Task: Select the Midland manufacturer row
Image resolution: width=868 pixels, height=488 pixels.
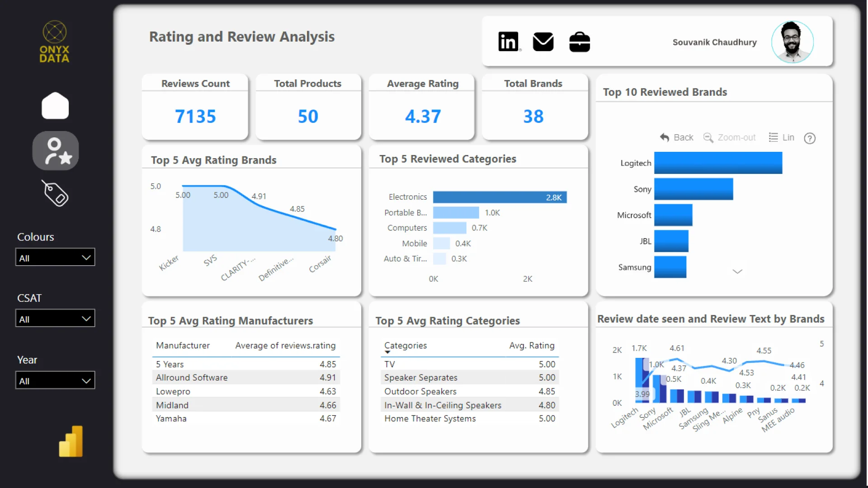Action: (x=246, y=405)
